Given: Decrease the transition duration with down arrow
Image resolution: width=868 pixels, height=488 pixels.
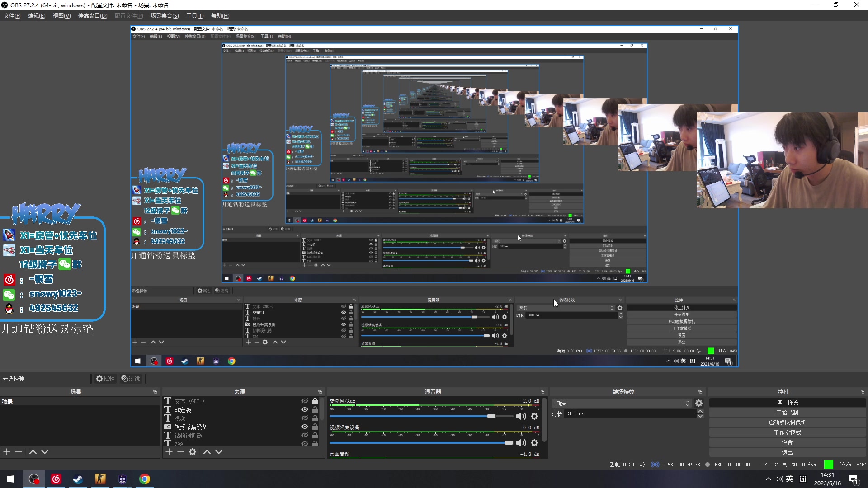Looking at the screenshot, I should (x=700, y=416).
